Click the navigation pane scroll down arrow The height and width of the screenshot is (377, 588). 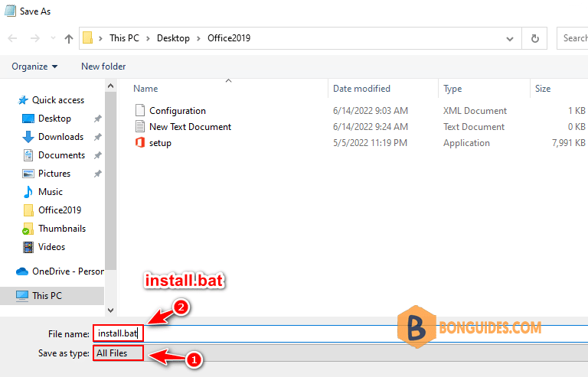(110, 310)
